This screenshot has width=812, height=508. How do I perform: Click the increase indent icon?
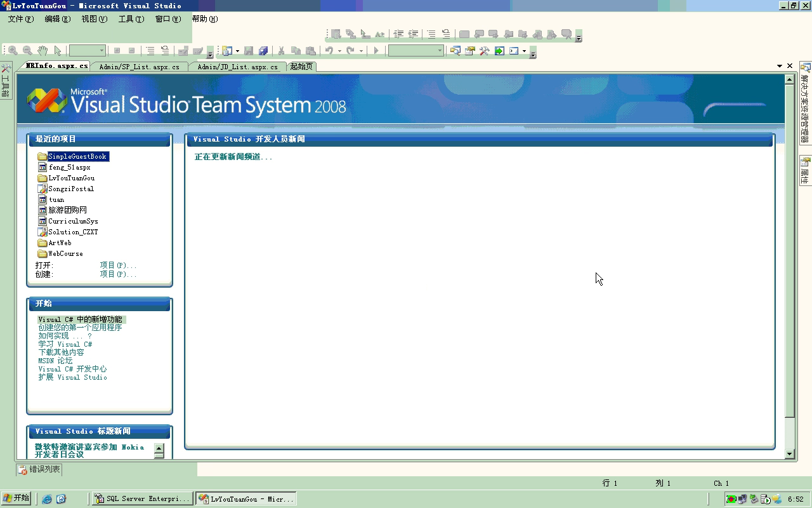[413, 34]
